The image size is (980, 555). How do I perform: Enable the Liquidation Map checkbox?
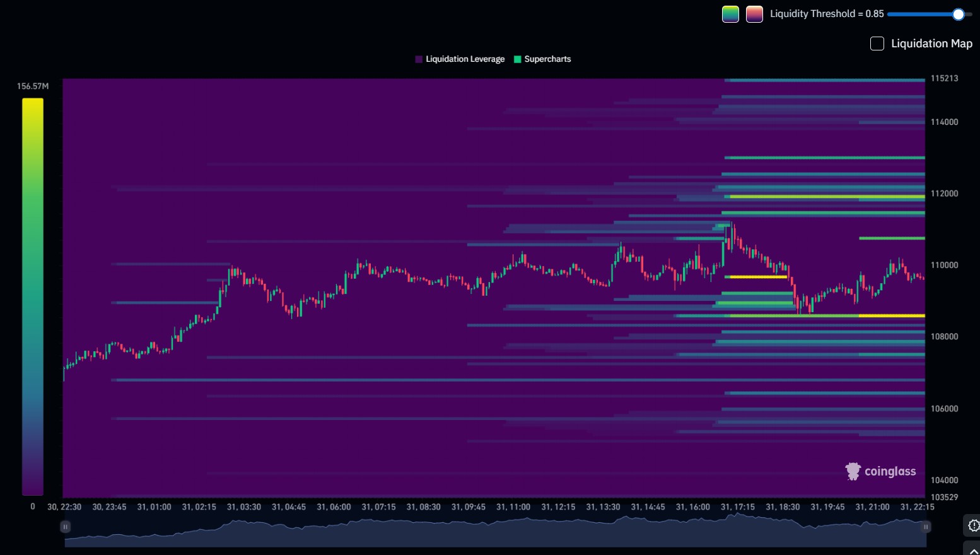click(877, 44)
